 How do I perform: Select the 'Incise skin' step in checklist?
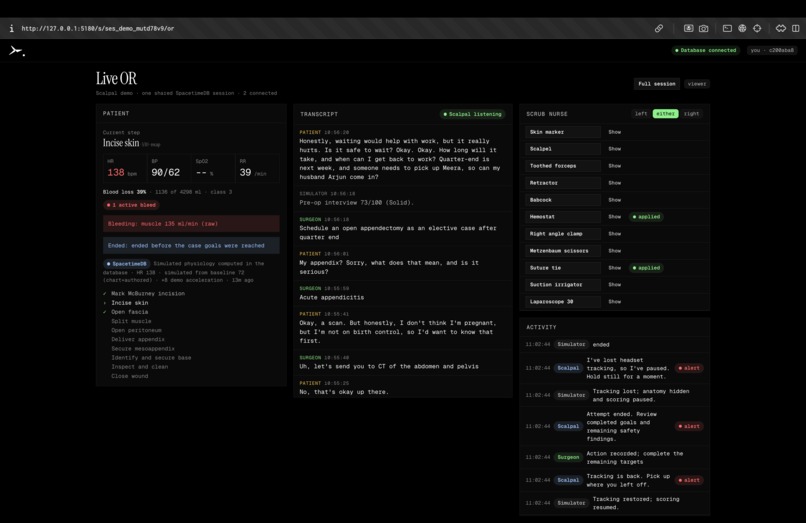130,303
